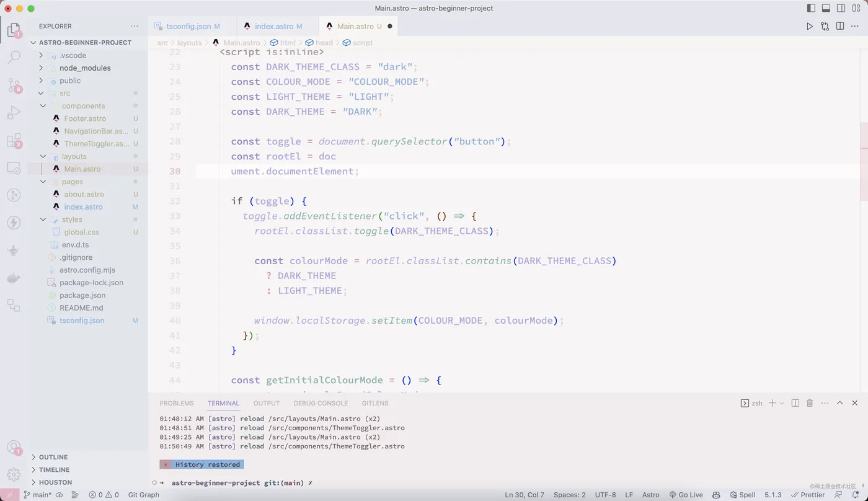This screenshot has height=501, width=868.
Task: Split the terminal panel
Action: pos(795,403)
